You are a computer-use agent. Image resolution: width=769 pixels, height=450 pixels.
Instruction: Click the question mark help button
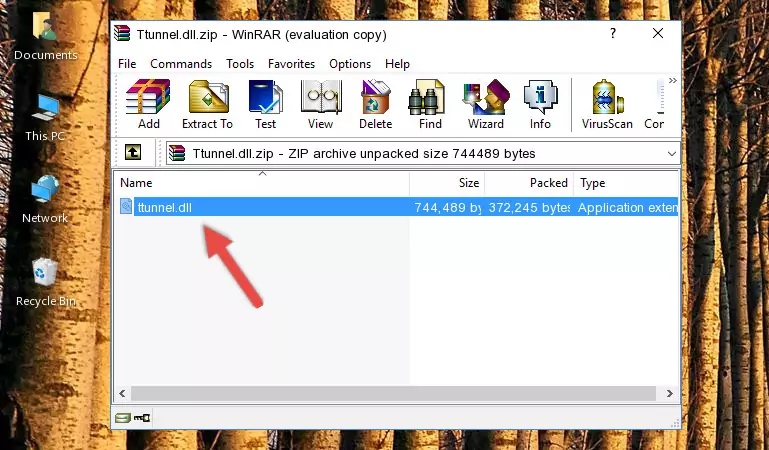click(x=613, y=33)
